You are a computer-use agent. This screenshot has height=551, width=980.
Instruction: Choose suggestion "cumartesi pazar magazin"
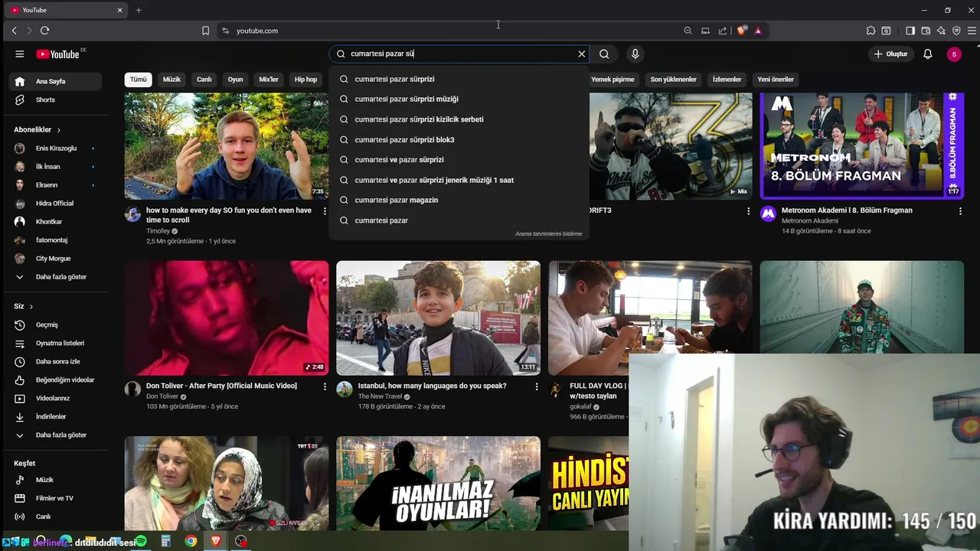tap(459, 201)
